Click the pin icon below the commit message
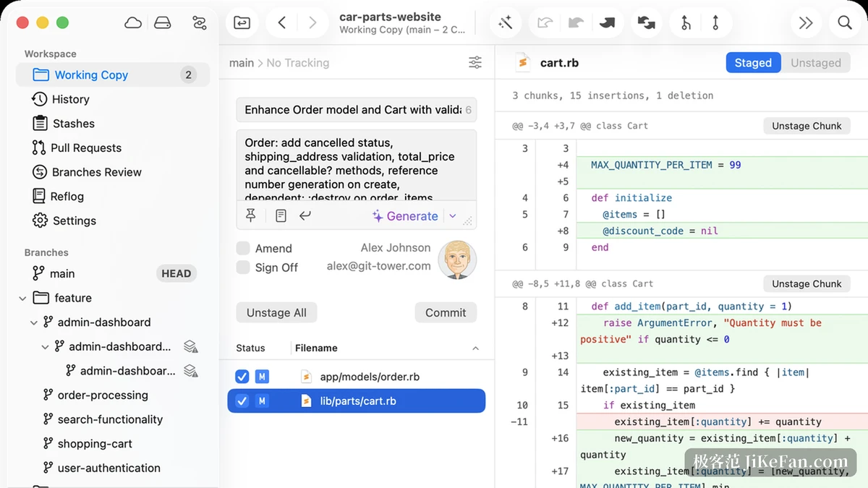 coord(251,215)
